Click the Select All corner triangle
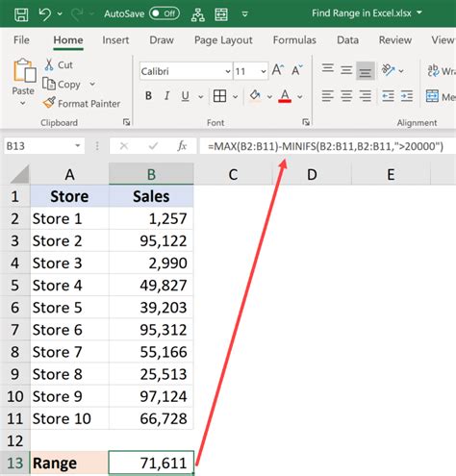Viewport: 456px width, 476px height. click(20, 174)
